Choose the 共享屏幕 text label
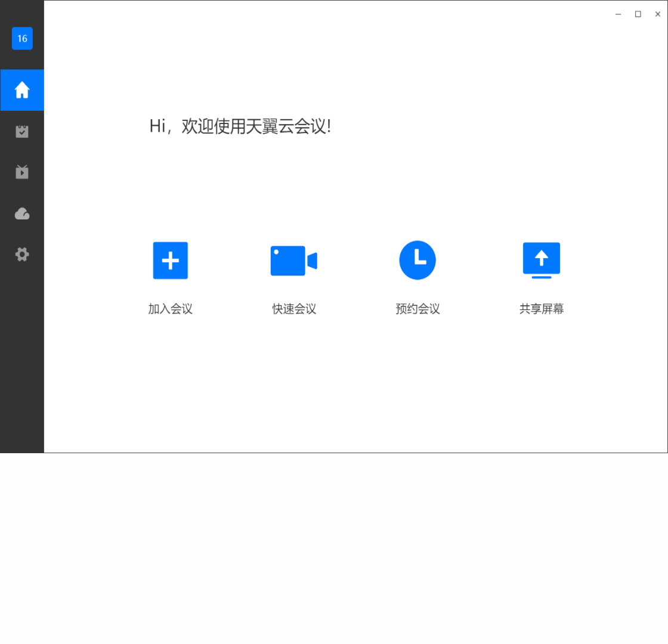This screenshot has height=644, width=668. click(542, 309)
